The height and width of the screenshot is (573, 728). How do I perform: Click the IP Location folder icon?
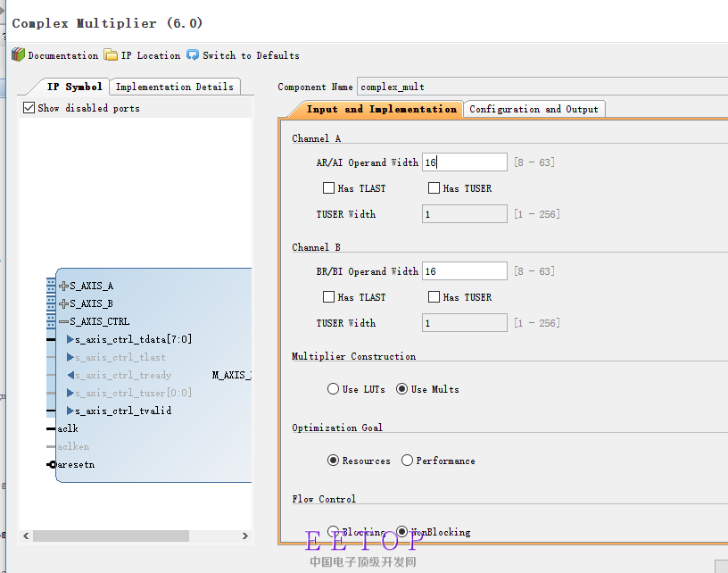click(x=111, y=55)
